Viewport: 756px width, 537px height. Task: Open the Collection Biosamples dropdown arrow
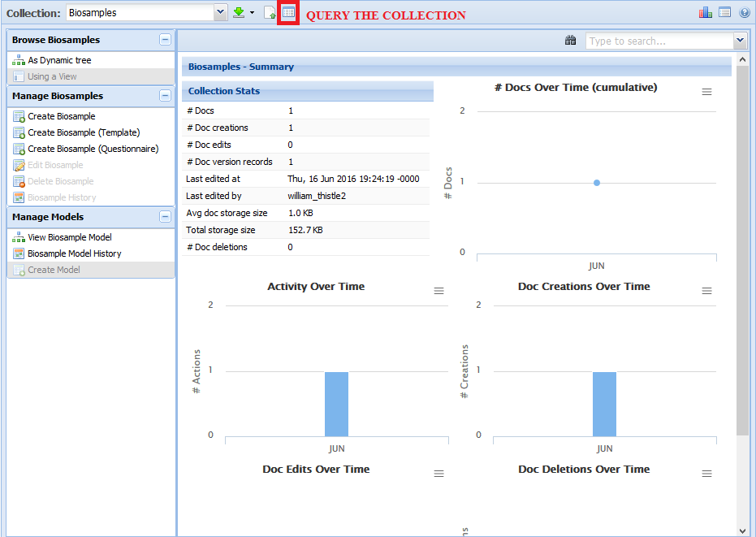point(220,13)
